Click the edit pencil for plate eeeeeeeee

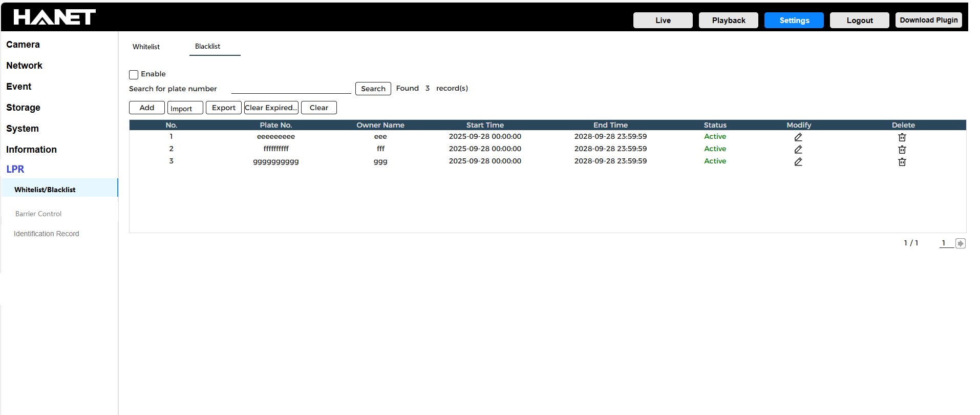click(798, 137)
